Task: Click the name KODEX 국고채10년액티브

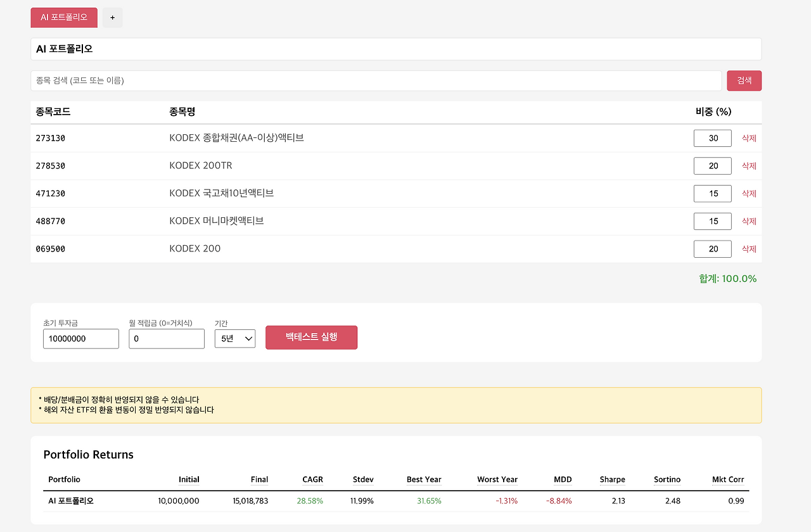Action: coord(222,193)
